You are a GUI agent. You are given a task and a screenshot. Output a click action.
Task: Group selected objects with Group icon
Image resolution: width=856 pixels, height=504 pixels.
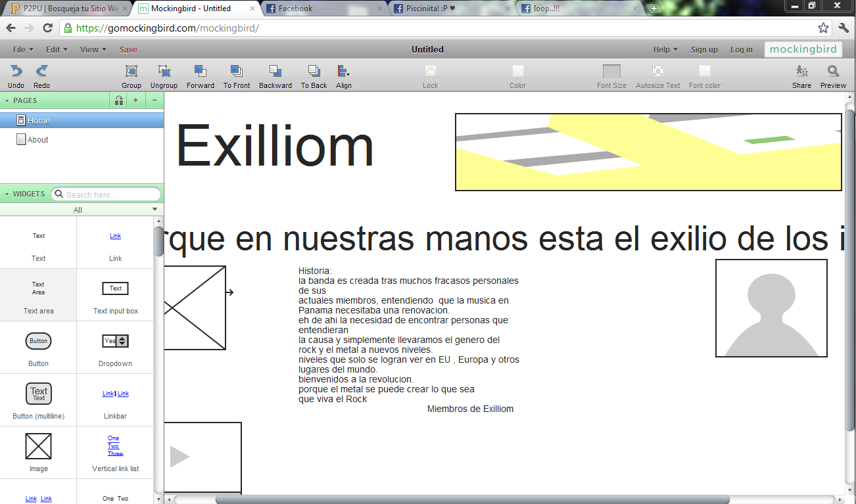tap(131, 71)
